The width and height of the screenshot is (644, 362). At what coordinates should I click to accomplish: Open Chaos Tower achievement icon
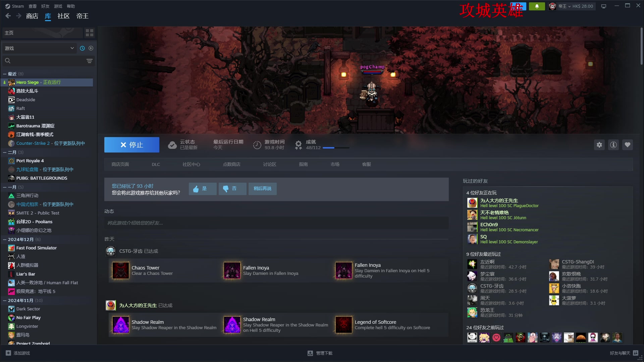pyautogui.click(x=120, y=270)
